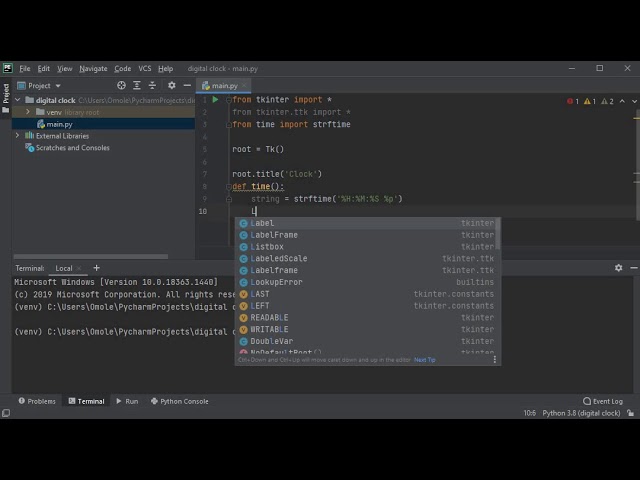The width and height of the screenshot is (640, 480).
Task: Open the Help menu
Action: point(165,69)
